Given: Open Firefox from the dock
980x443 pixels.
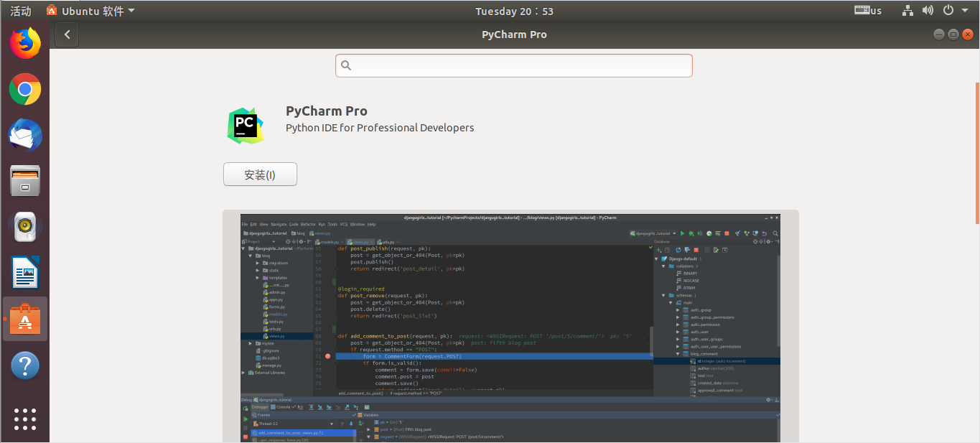Looking at the screenshot, I should pyautogui.click(x=25, y=43).
